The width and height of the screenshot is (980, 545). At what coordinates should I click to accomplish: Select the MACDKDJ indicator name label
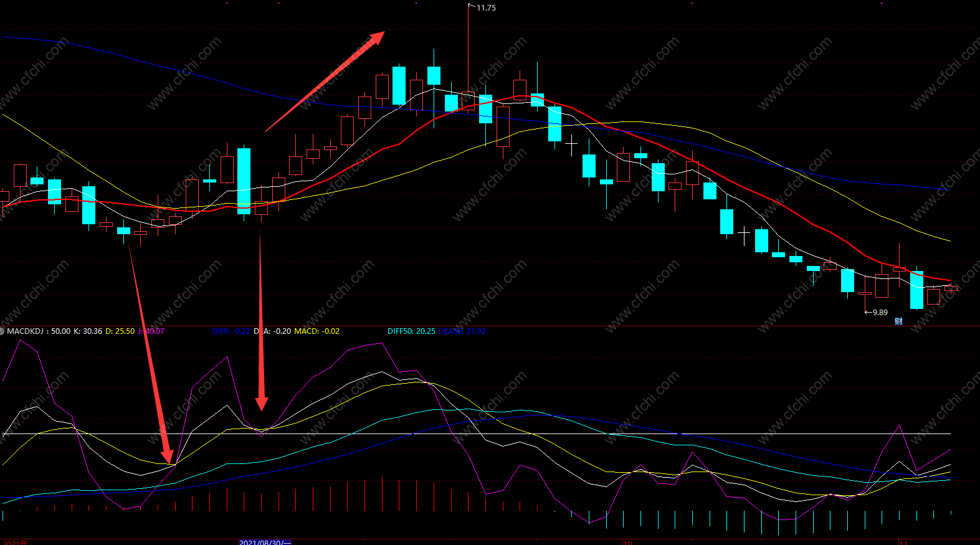click(x=25, y=331)
